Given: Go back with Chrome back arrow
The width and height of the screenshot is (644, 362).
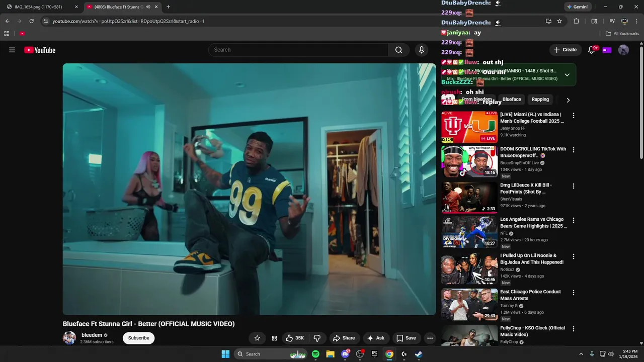Looking at the screenshot, I should coord(7,21).
